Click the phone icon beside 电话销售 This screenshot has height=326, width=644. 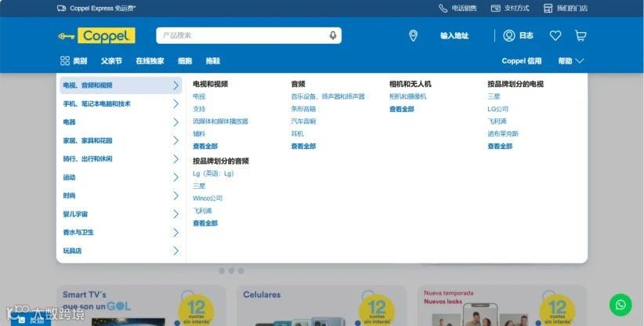click(443, 8)
